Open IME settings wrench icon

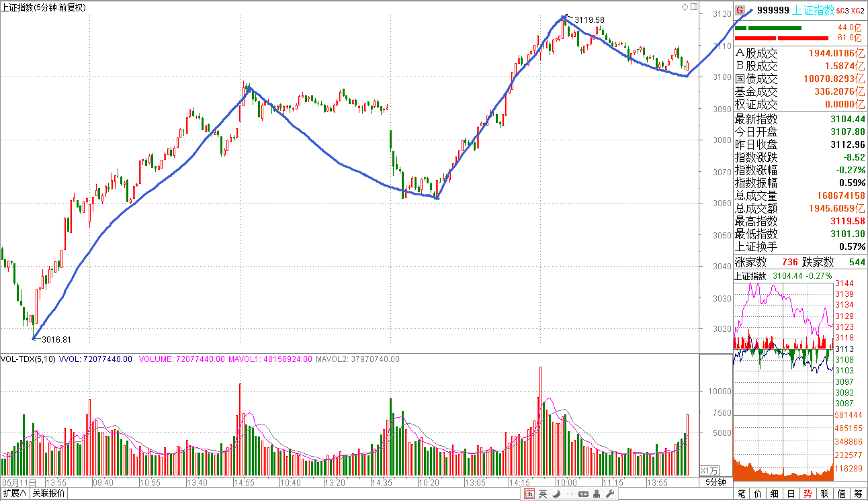(x=609, y=494)
